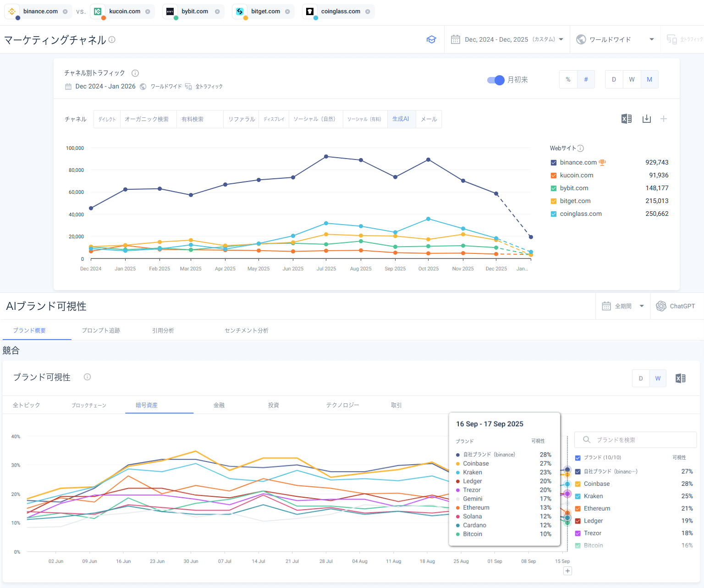Image resolution: width=704 pixels, height=588 pixels.
Task: Click the Ethereum brand color checkbox
Action: coord(578,509)
